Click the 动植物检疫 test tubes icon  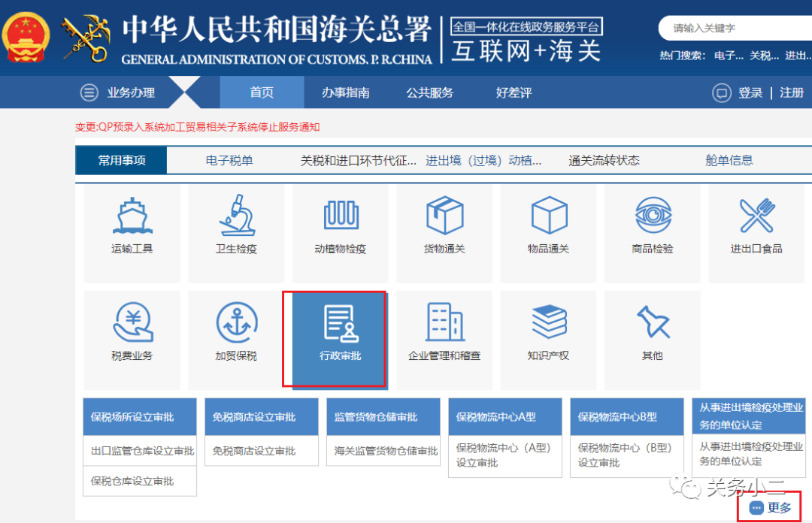click(341, 216)
